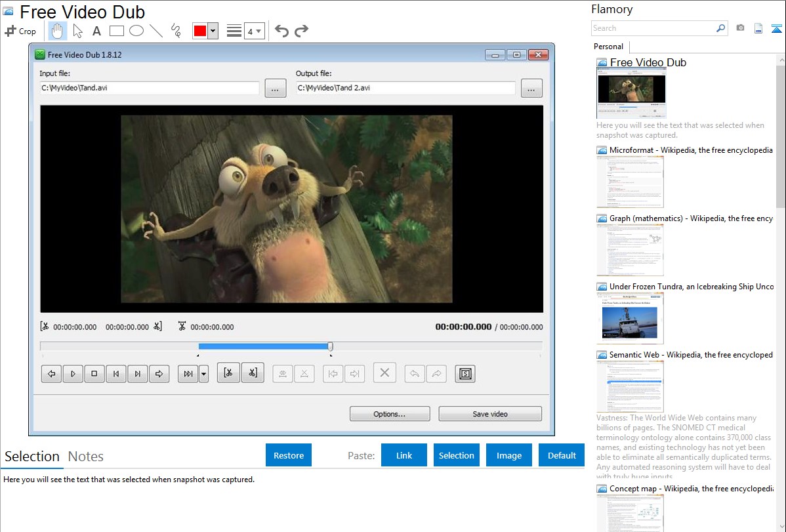Stop video playback
This screenshot has height=532, width=786.
[94, 373]
